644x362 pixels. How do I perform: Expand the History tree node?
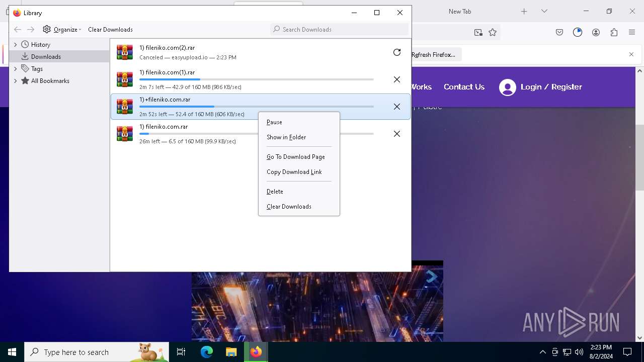click(x=16, y=45)
